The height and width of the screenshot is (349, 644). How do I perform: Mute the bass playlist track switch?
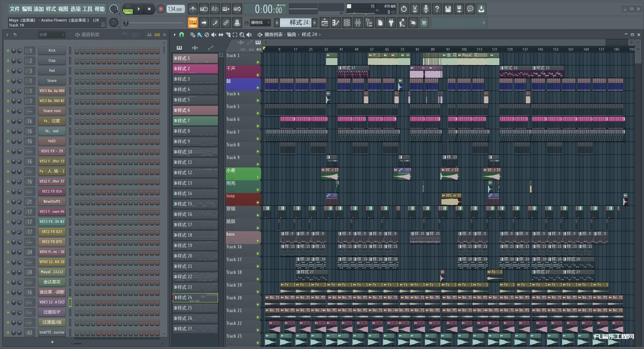pos(258,241)
